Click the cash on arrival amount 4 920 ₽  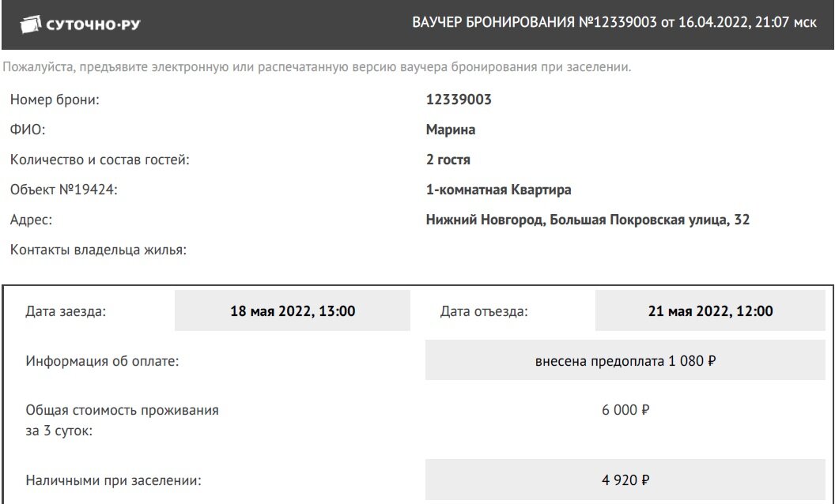[625, 480]
